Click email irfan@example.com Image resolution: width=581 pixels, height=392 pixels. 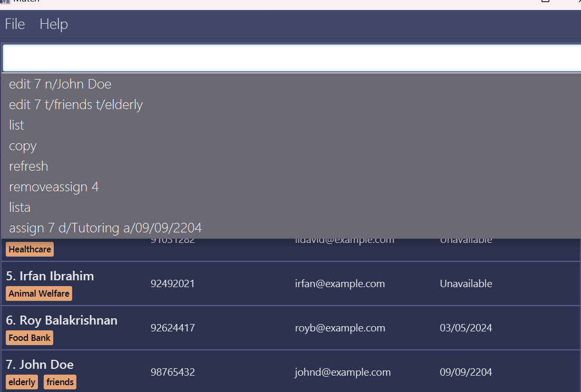(x=340, y=284)
